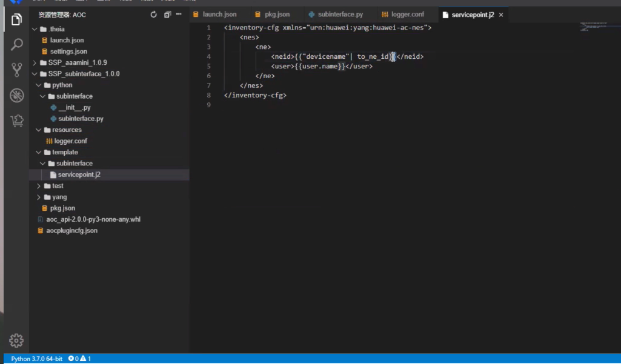Open the settings gear in activity bar
Screen dimensions: 621x364
16,340
